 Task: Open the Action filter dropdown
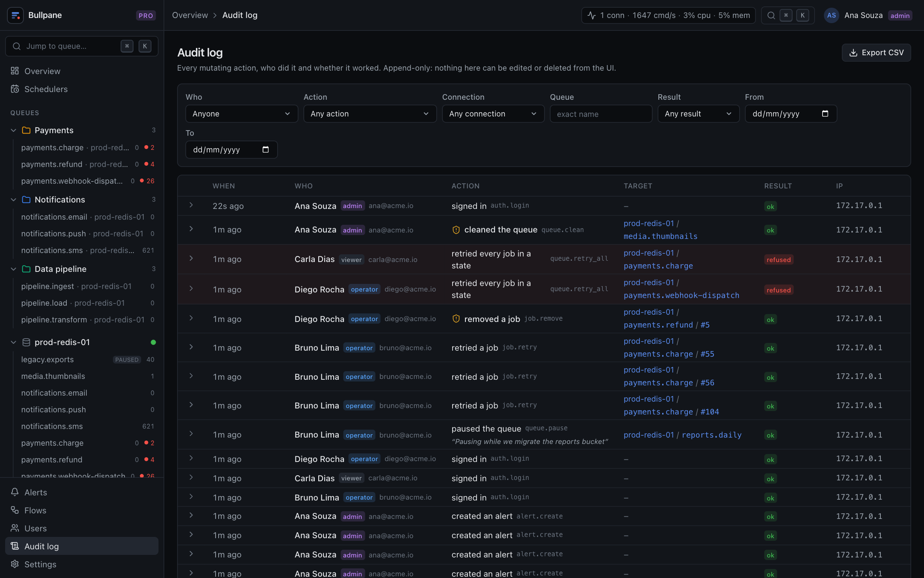tap(370, 114)
